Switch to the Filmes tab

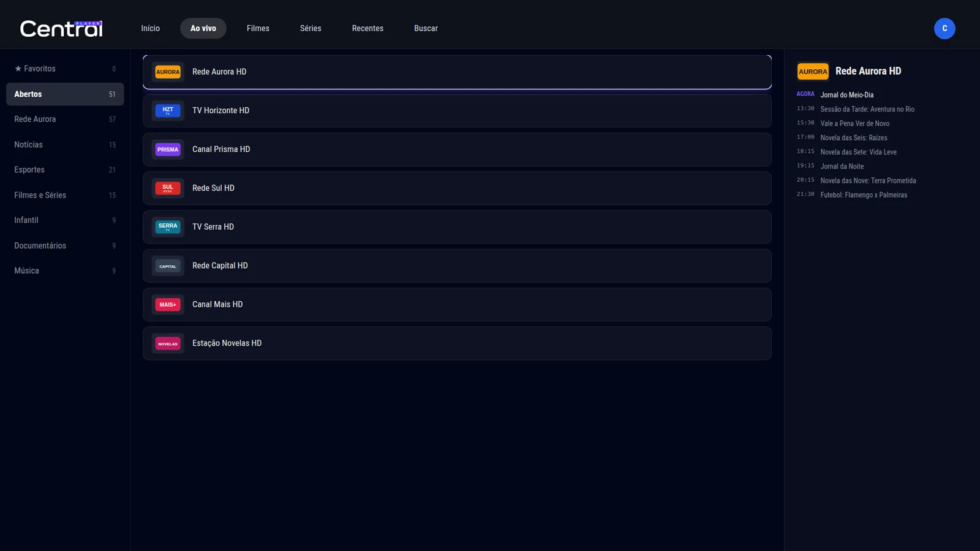click(x=258, y=28)
